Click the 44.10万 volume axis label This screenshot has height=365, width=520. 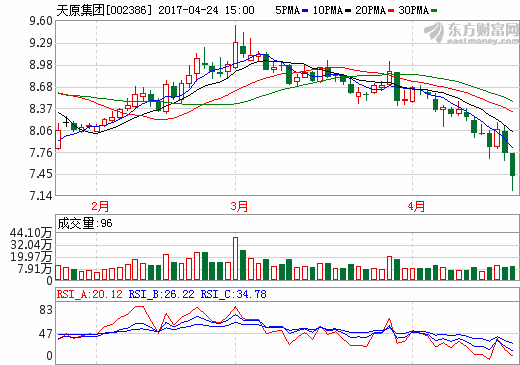31,233
